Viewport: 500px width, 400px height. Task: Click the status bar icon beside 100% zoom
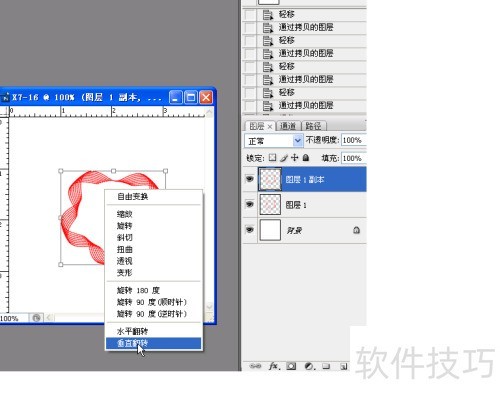(x=36, y=318)
